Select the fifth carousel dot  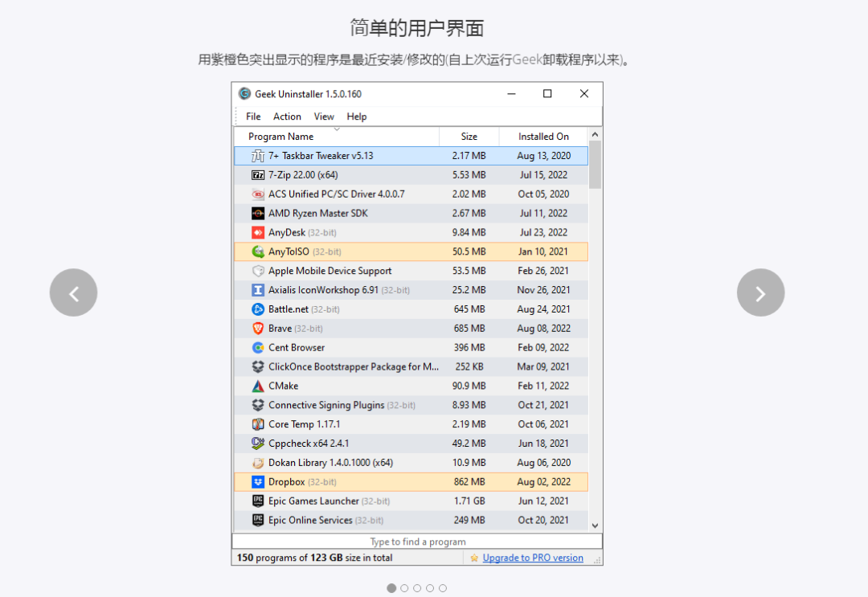(x=442, y=588)
